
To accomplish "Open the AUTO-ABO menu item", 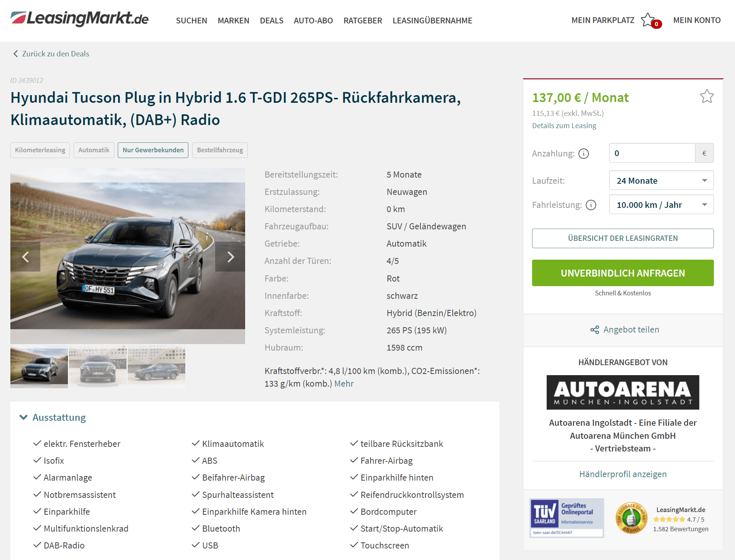I will [x=313, y=20].
